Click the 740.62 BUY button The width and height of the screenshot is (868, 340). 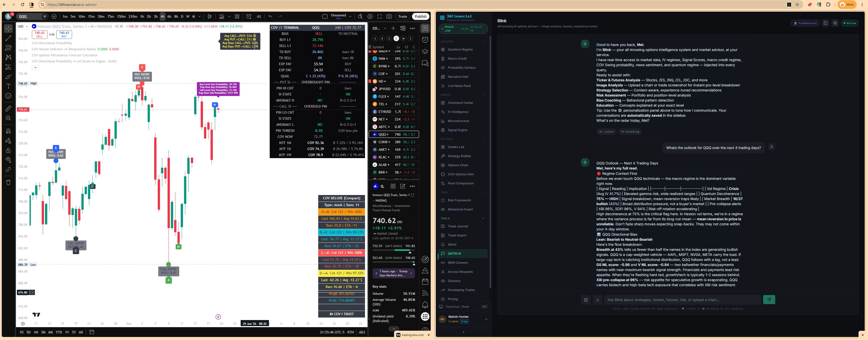click(x=64, y=34)
